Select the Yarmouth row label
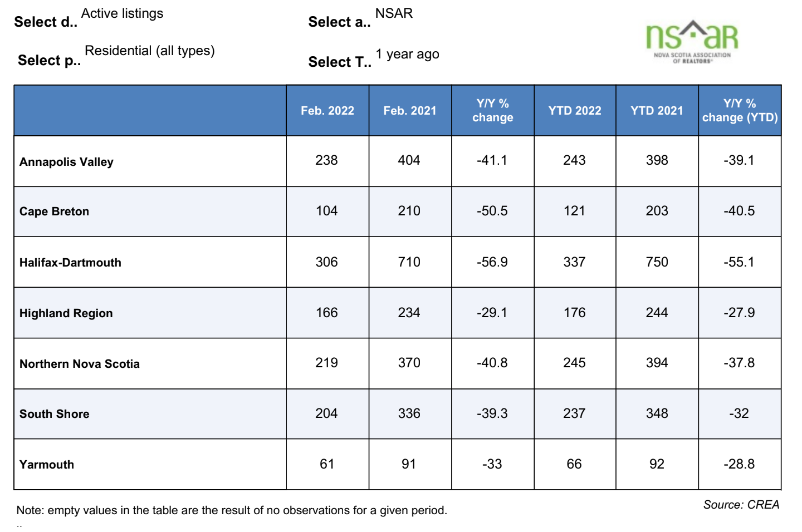 click(x=47, y=465)
